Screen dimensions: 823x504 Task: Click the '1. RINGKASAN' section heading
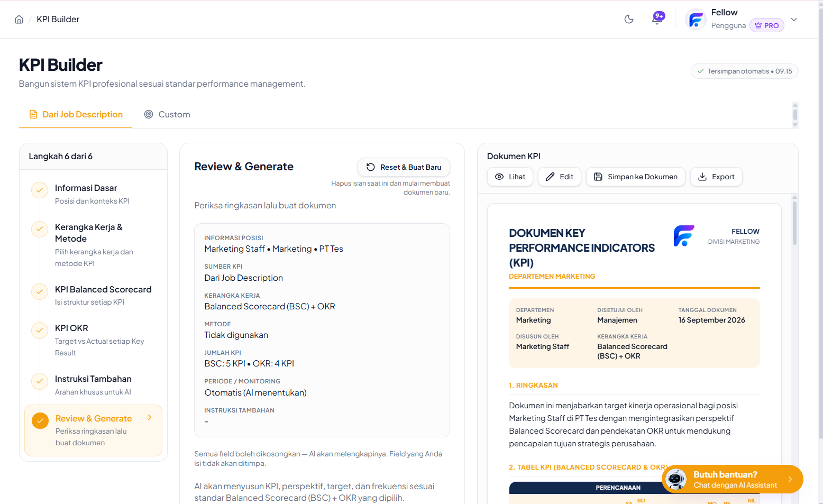pyautogui.click(x=533, y=386)
